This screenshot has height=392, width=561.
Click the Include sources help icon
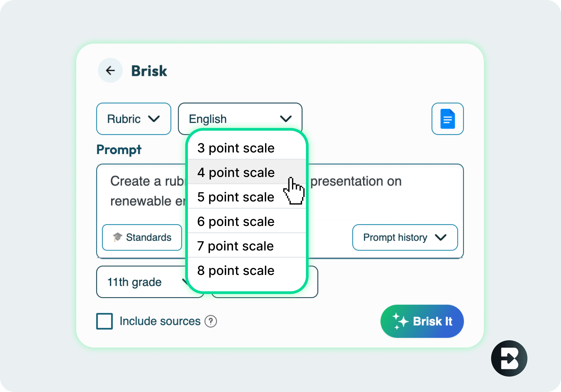211,321
